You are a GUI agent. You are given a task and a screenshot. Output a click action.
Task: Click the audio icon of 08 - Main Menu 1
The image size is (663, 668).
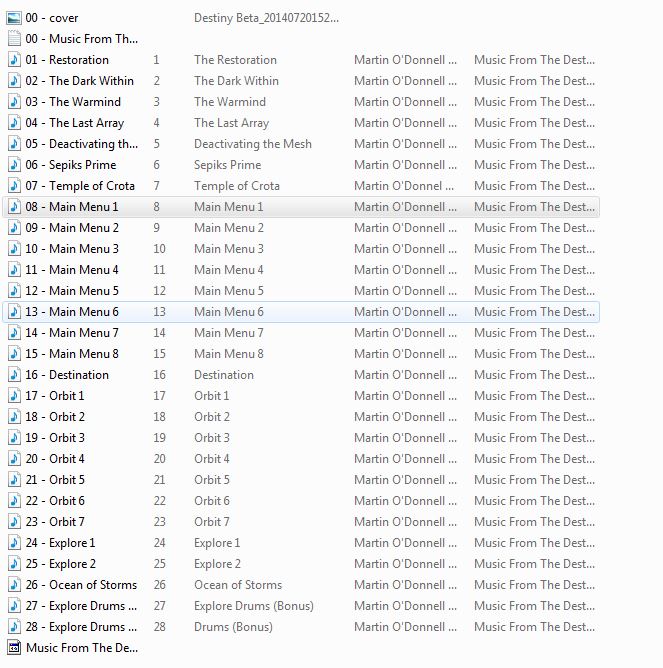pyautogui.click(x=14, y=207)
